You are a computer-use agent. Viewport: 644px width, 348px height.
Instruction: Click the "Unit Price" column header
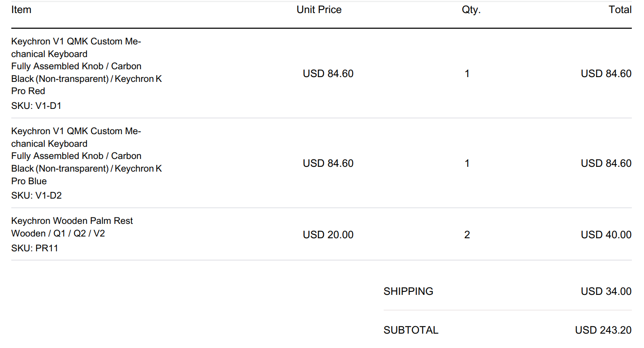pos(319,10)
